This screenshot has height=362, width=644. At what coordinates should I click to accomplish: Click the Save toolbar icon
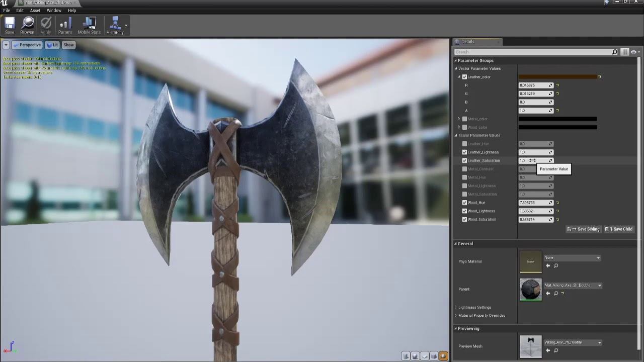point(10,26)
